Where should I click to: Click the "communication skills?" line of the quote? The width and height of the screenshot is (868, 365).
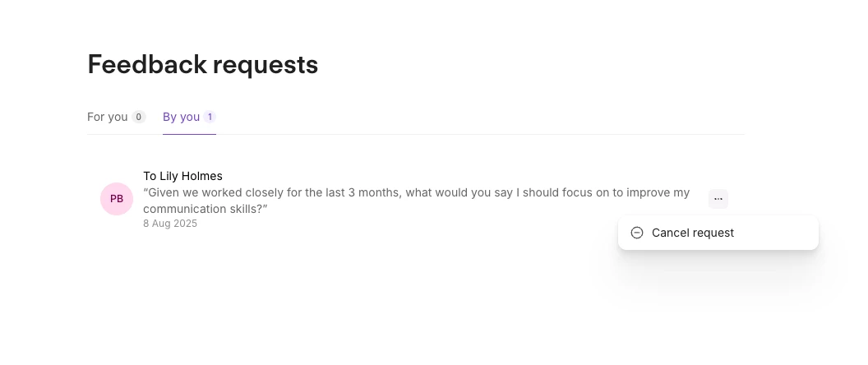coord(205,209)
